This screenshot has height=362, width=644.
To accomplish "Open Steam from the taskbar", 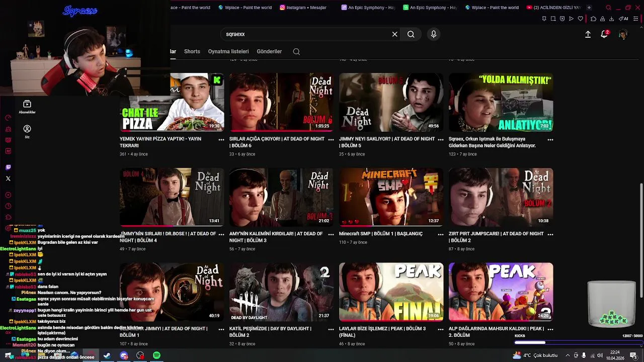I will pyautogui.click(x=107, y=355).
